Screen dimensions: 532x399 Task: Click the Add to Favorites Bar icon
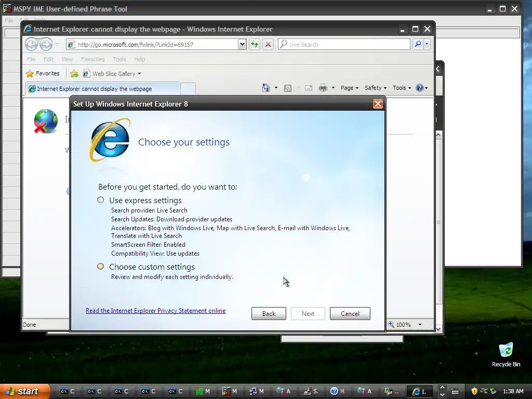(x=74, y=74)
